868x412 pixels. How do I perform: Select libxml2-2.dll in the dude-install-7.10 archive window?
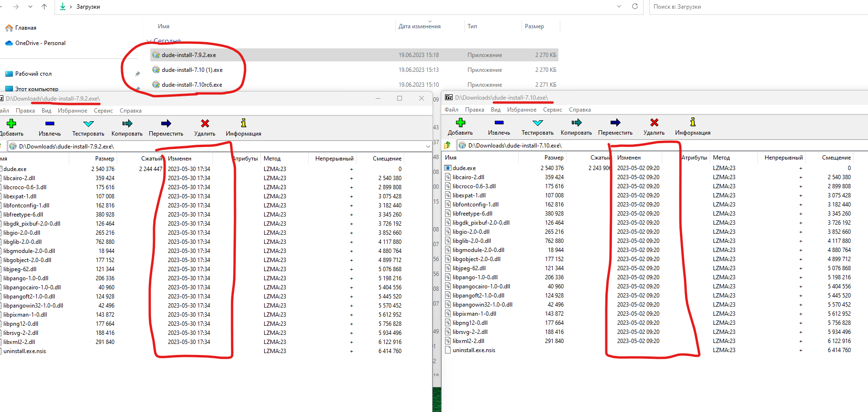tap(468, 341)
